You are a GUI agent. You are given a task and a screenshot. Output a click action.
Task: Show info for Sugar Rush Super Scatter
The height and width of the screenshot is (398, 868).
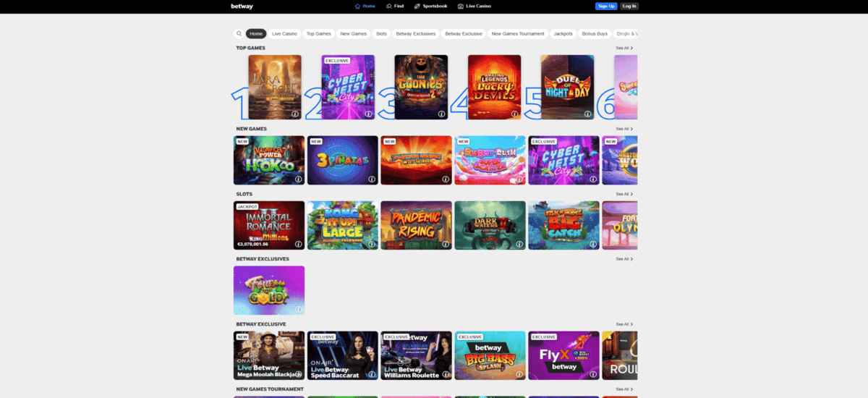tap(519, 179)
